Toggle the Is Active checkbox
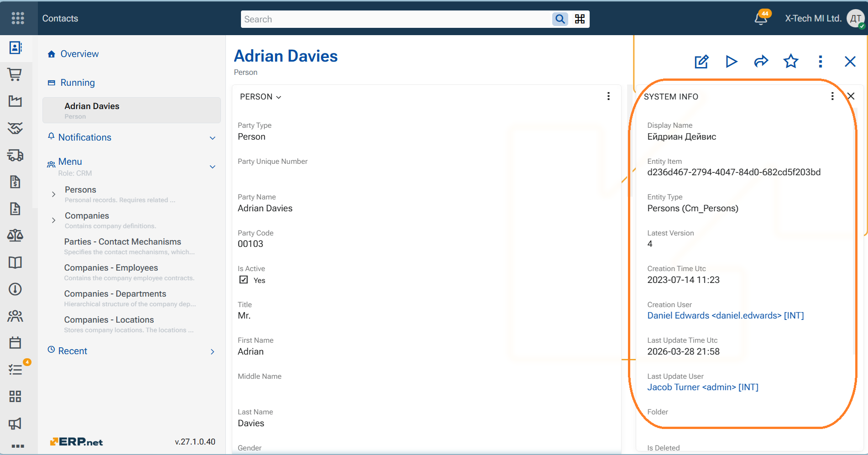Viewport: 868px width, 455px height. [244, 280]
